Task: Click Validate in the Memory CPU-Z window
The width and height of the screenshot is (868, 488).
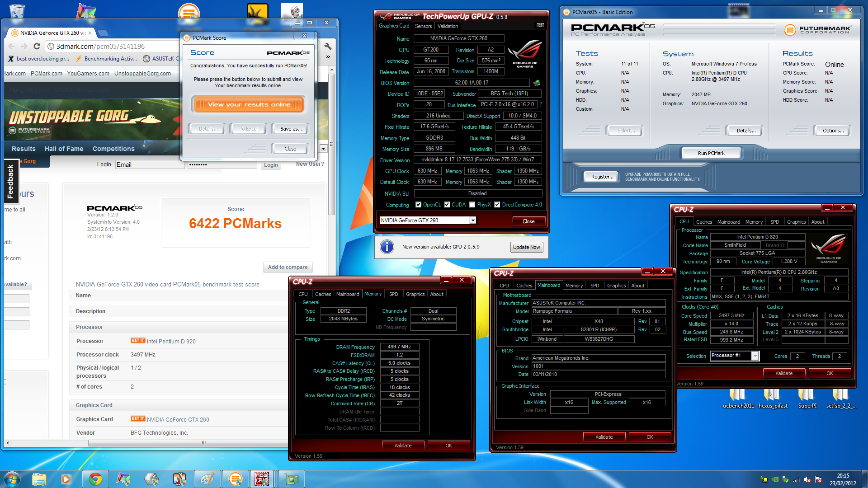Action: click(403, 446)
